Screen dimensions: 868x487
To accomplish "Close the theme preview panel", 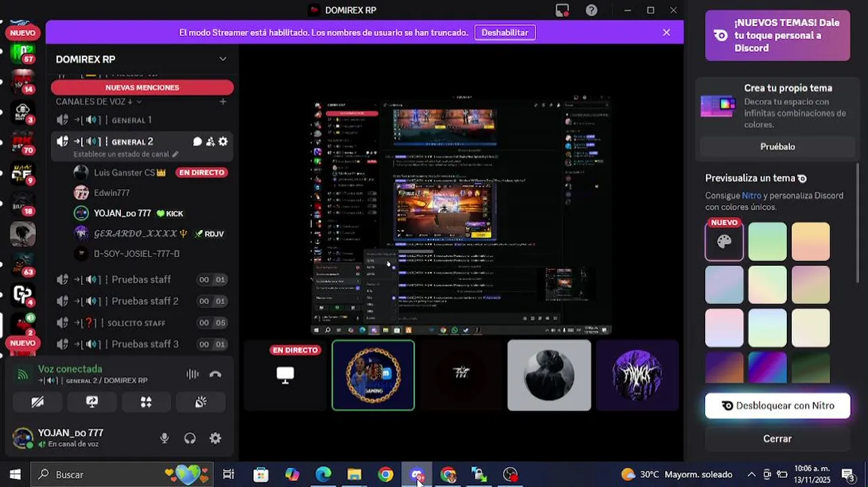I will coord(777,439).
